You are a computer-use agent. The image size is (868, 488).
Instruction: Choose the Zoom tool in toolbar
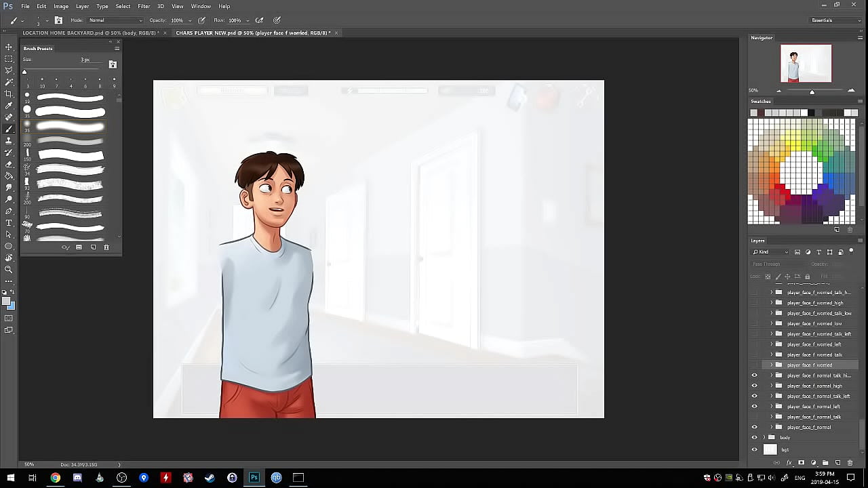click(9, 269)
